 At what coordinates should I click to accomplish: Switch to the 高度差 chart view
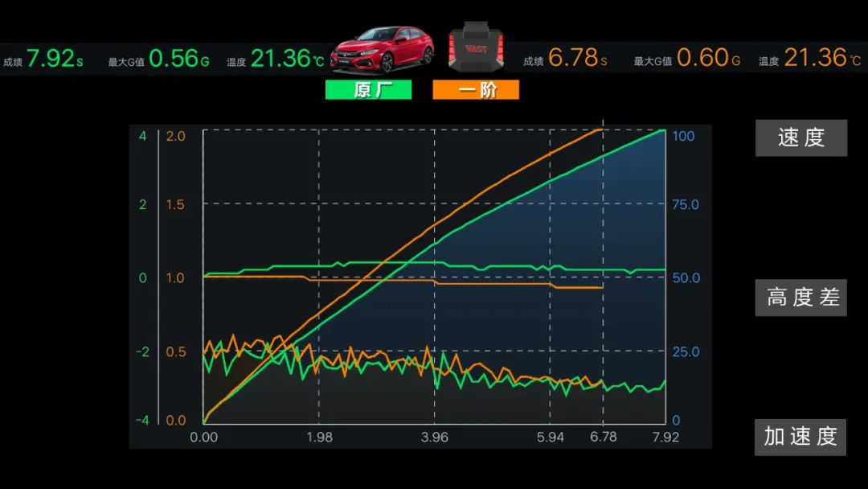click(x=800, y=298)
